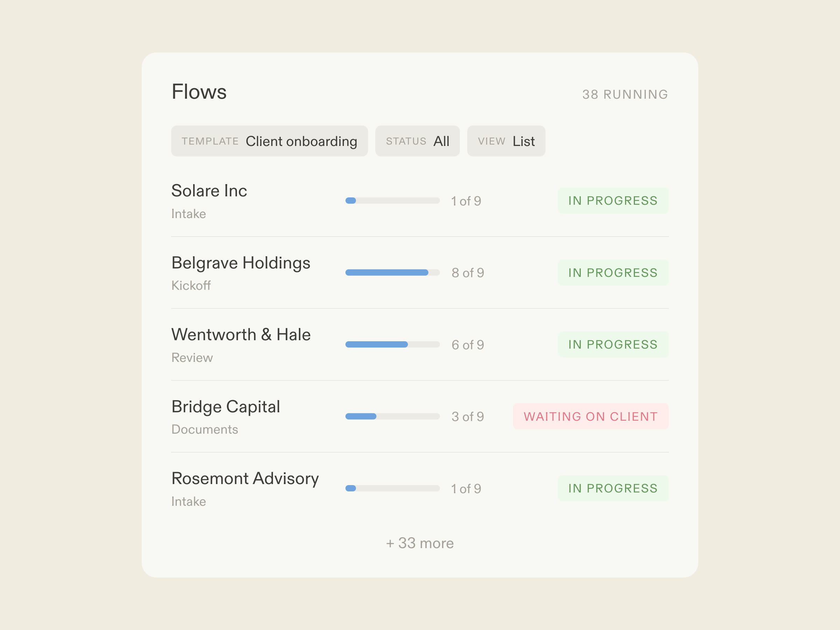Click Solare Inc progress bar

coord(392,201)
